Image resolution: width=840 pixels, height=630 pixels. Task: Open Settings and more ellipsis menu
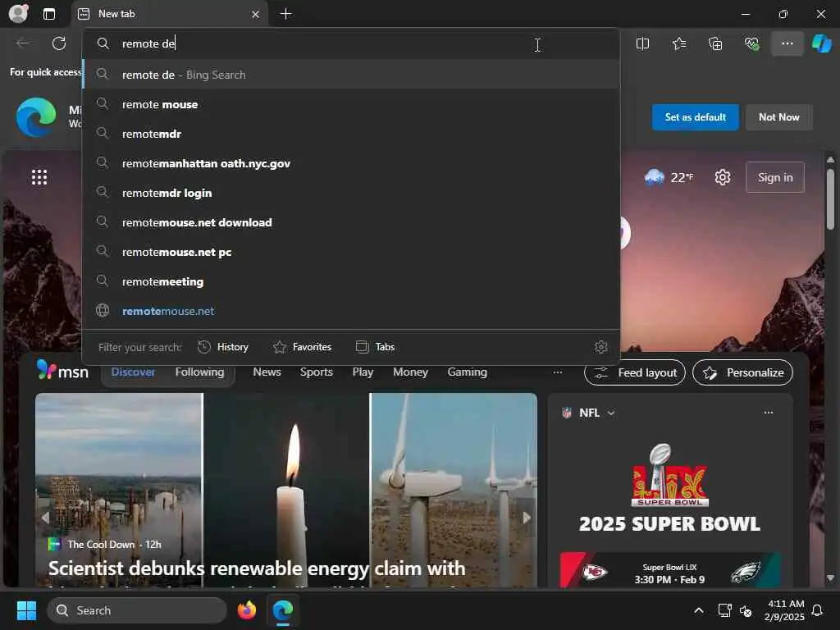(x=787, y=43)
